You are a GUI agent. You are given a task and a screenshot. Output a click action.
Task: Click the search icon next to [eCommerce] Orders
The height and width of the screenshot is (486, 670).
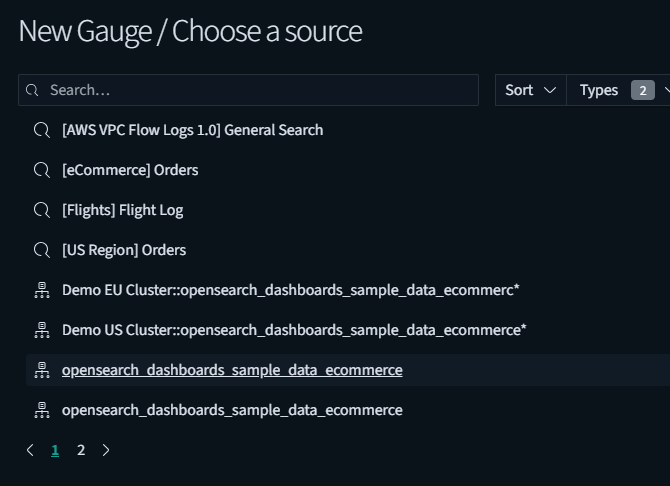point(42,170)
